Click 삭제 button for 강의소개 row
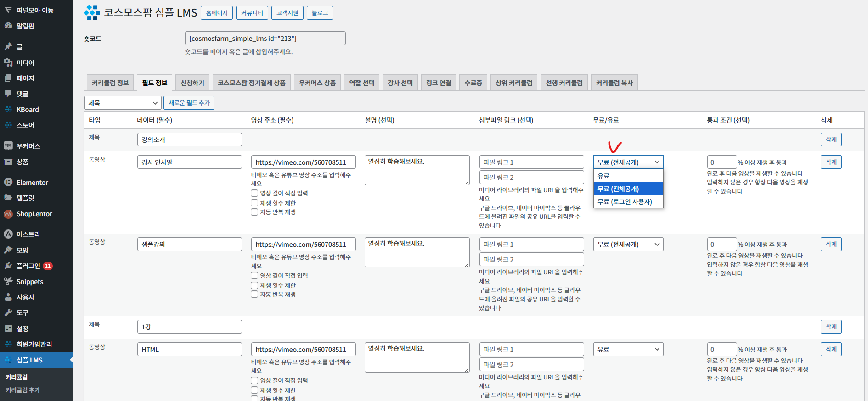 [x=831, y=139]
